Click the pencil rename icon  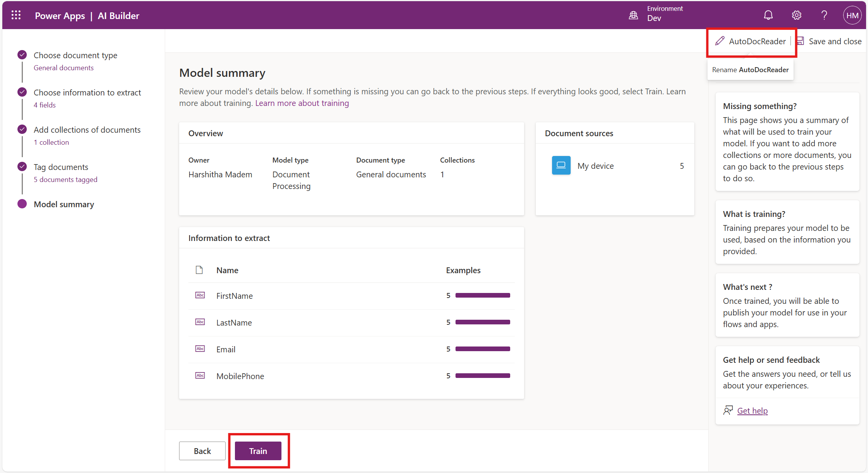pos(720,41)
